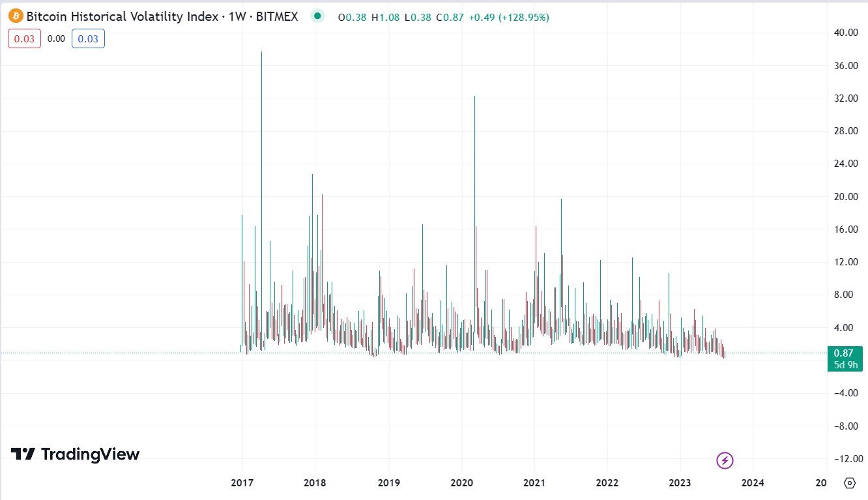This screenshot has width=868, height=500.
Task: Click the 2024 label on time axis
Action: (753, 483)
